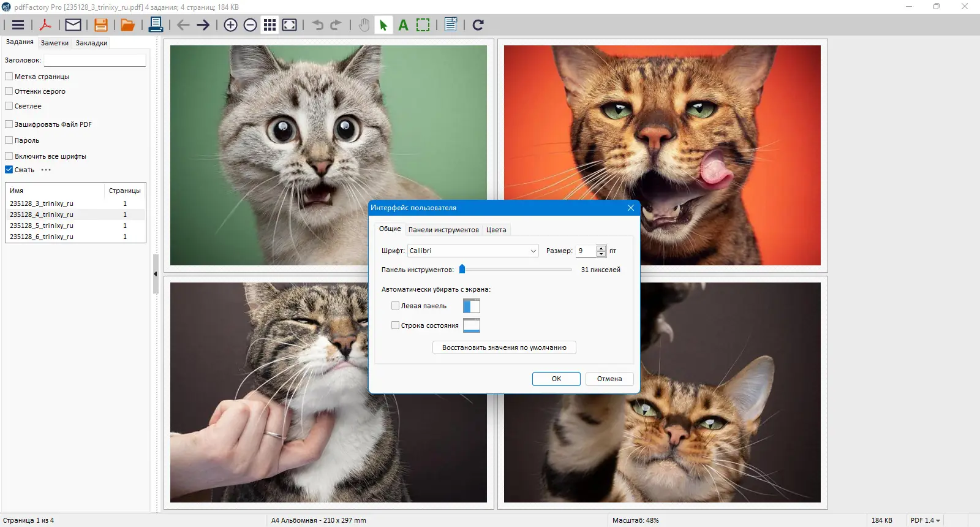Check Зашифровать Файл PDF option

click(9, 124)
